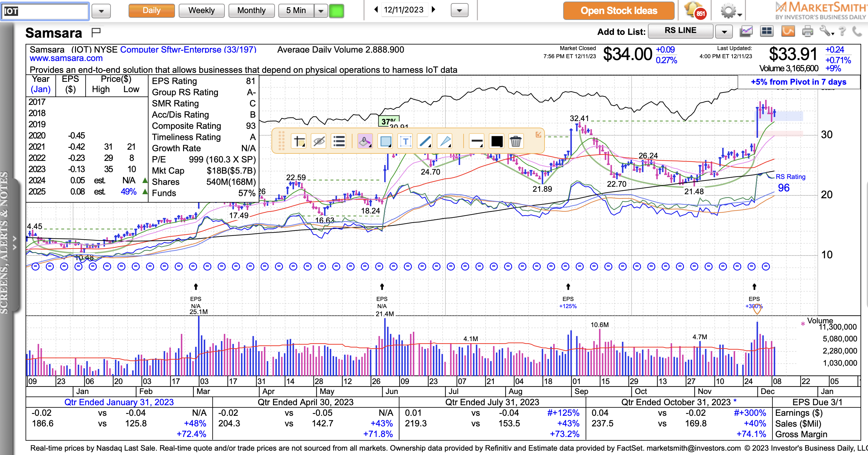Switch to the Weekly chart view

[x=201, y=11]
